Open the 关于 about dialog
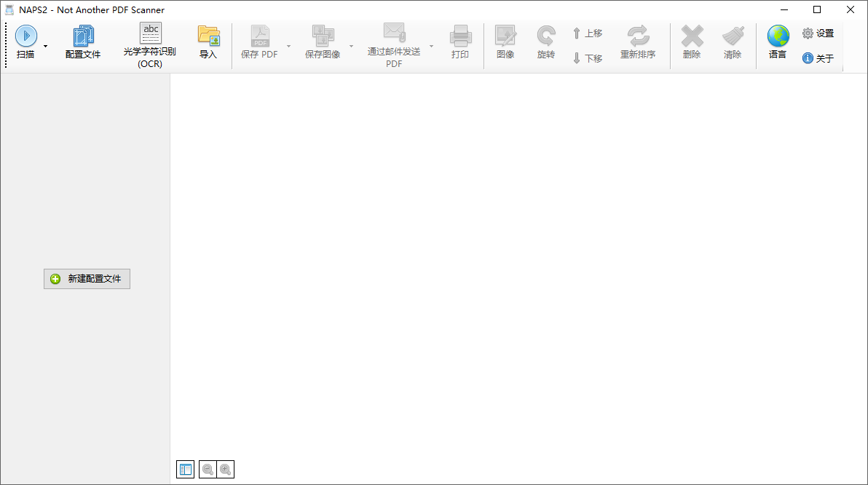The image size is (868, 485). [818, 58]
